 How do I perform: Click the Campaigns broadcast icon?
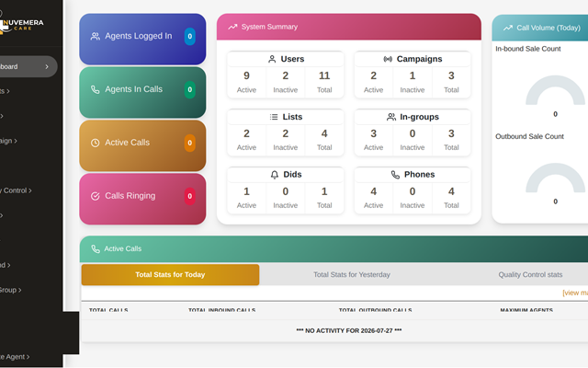[388, 59]
